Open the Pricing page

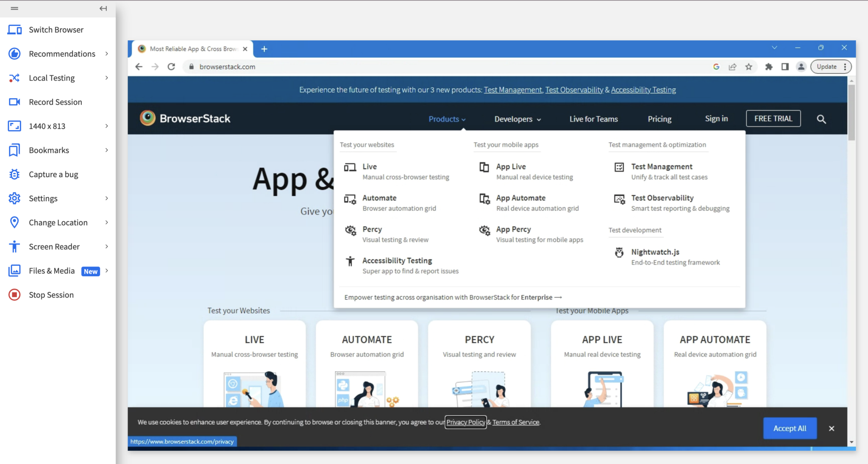[659, 119]
